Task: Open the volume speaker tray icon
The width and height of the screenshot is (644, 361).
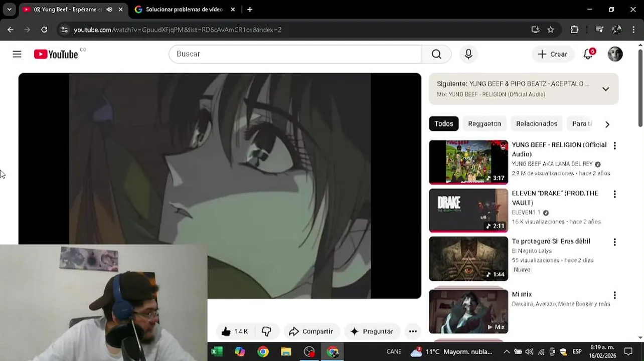Action: [529, 351]
